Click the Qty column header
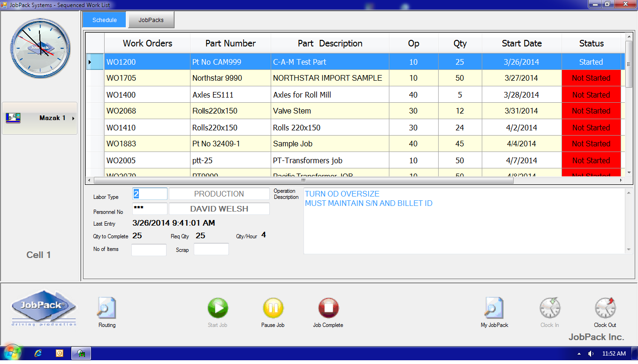Viewport: 638px width, 364px height. tap(460, 43)
